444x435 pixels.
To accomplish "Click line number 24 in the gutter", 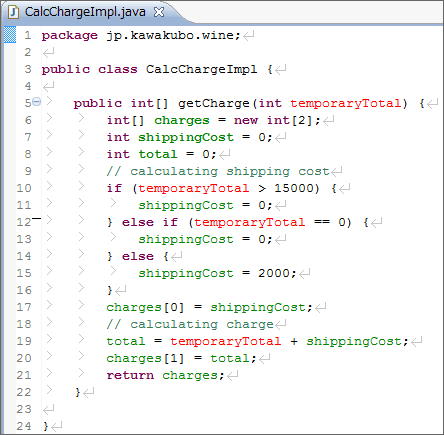I will click(24, 426).
